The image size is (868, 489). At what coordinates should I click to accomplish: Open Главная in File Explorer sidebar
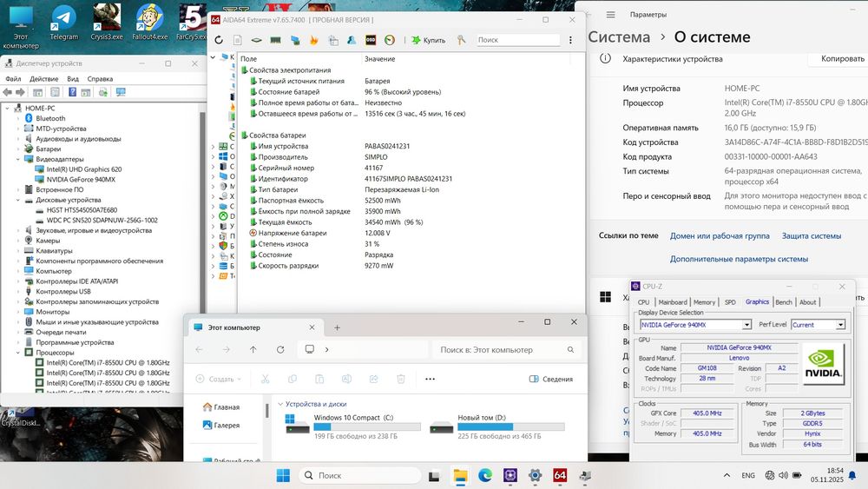coord(220,407)
